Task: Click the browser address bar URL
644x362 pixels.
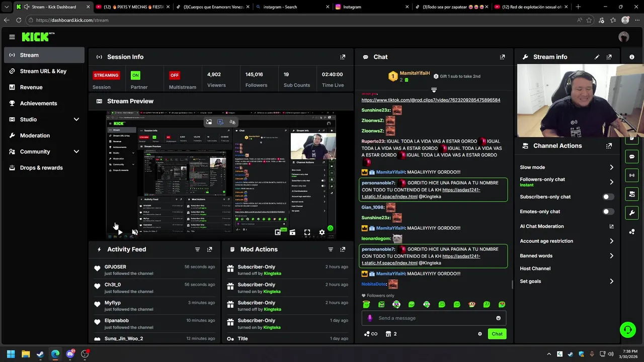Action: coord(72,20)
